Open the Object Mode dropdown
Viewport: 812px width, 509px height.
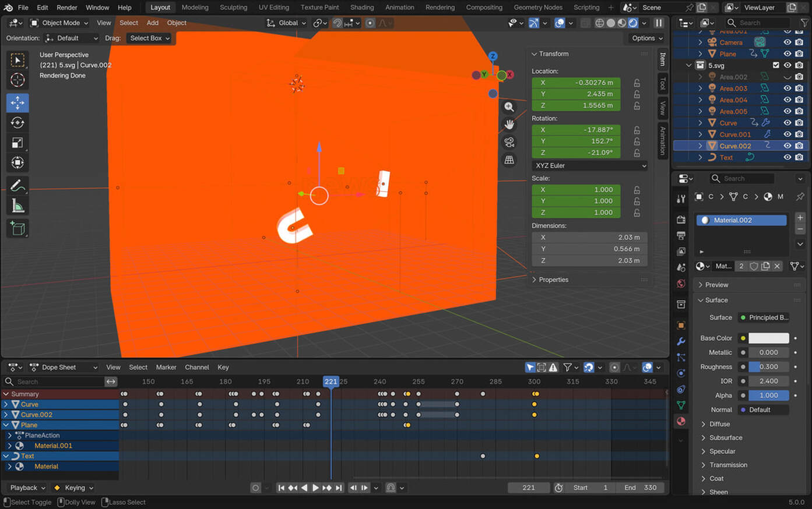(60, 23)
